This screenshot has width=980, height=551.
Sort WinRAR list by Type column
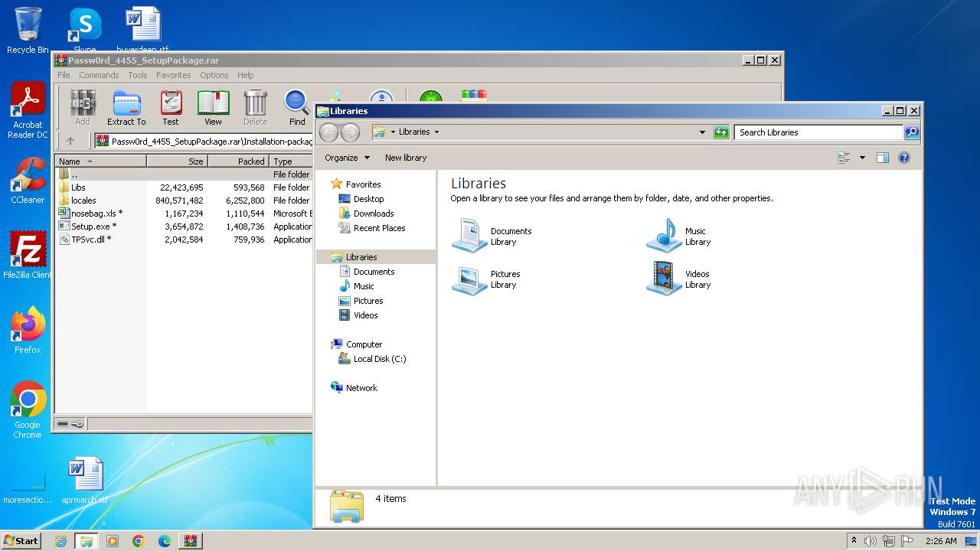[291, 161]
